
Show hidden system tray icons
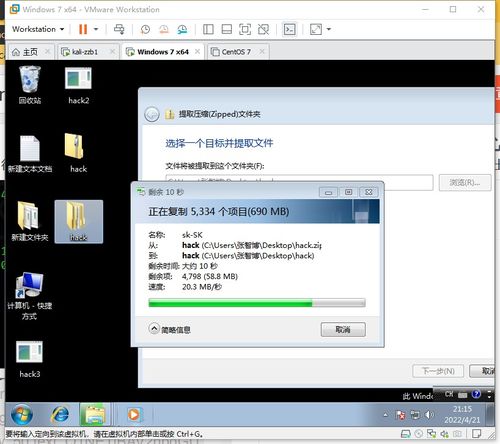click(x=386, y=415)
